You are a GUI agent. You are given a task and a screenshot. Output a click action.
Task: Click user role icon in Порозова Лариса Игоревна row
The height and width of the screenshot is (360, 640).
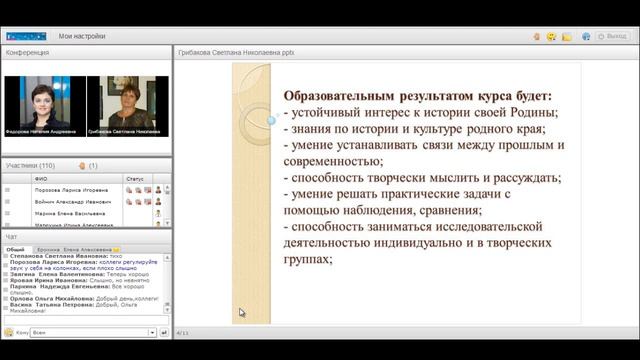(x=158, y=190)
